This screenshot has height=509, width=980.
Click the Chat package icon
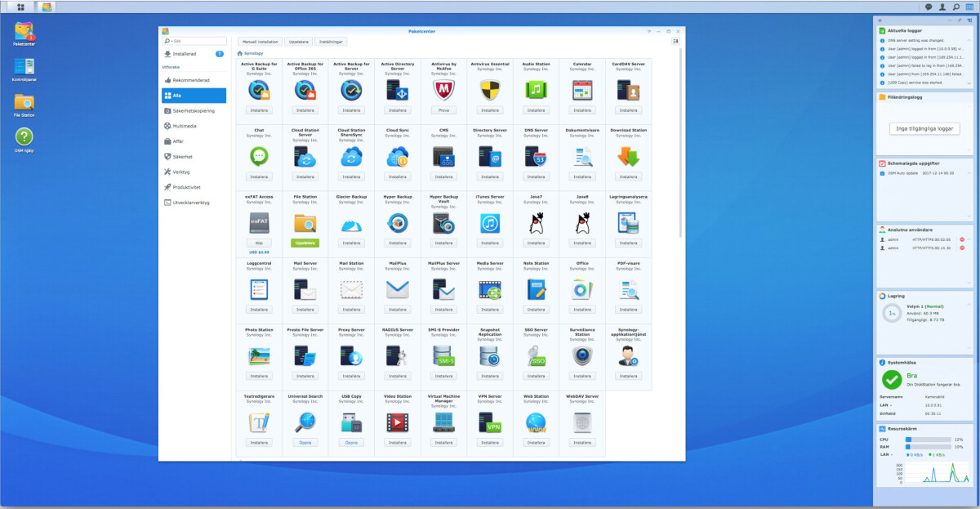point(259,156)
